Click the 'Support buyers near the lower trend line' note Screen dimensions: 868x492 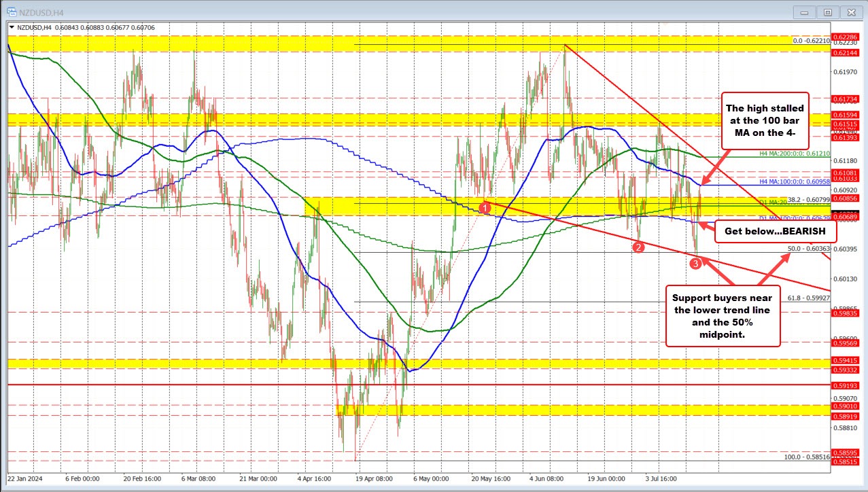[722, 316]
